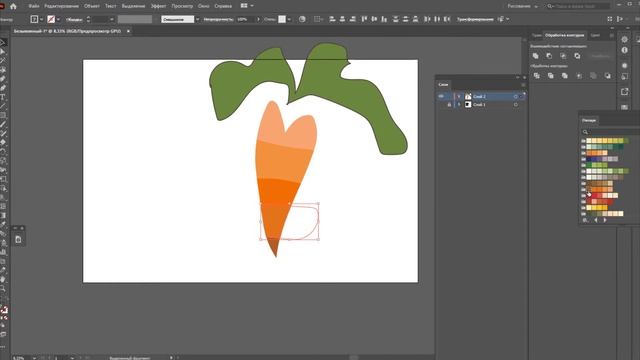
Task: Click Vertical Align Top icon
Action: [x=364, y=19]
